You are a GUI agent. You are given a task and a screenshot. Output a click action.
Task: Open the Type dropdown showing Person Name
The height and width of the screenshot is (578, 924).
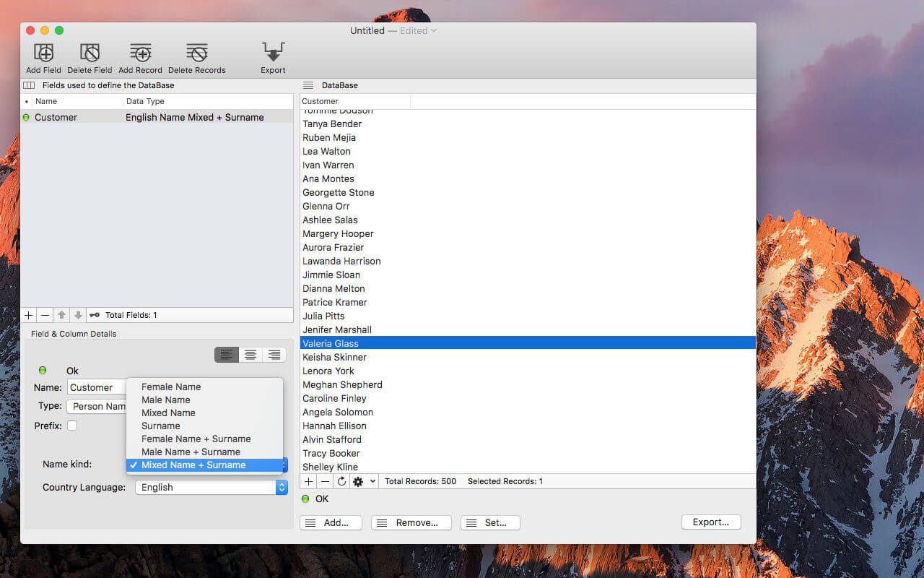coord(97,405)
